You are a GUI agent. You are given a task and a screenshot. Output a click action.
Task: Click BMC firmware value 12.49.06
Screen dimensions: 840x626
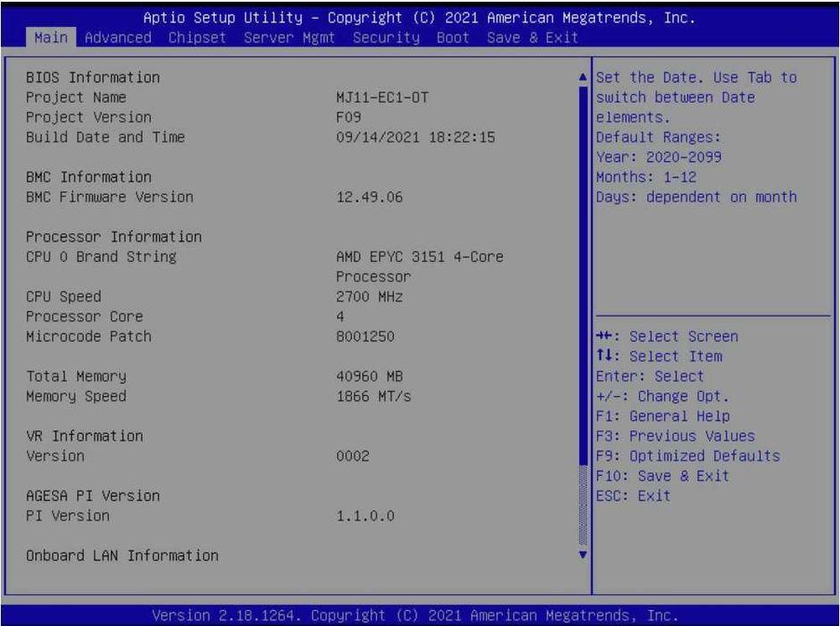369,197
